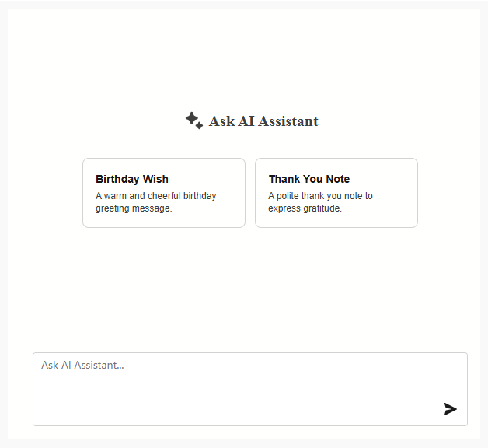
Task: Click the sparkle icon beside the heading
Action: point(193,120)
